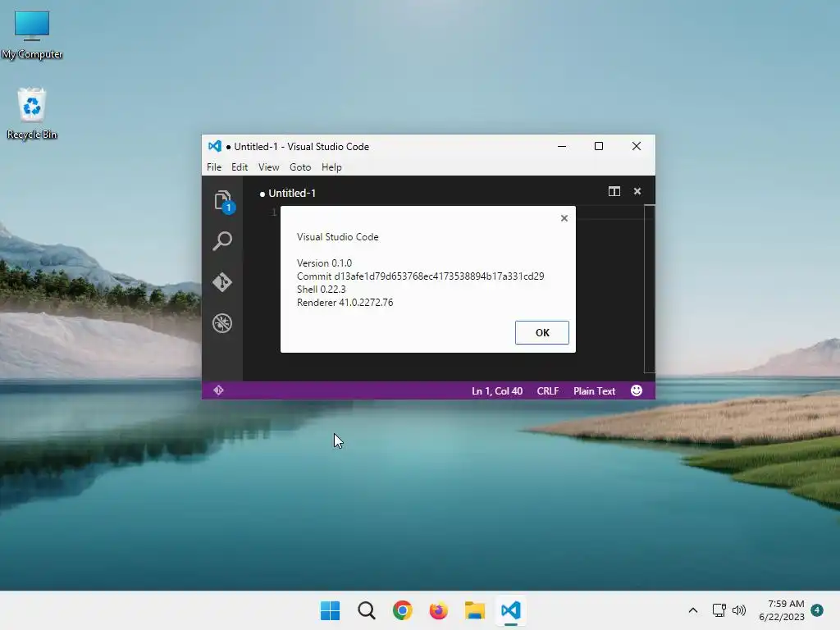Open the File menu
840x630 pixels.
pyautogui.click(x=214, y=167)
